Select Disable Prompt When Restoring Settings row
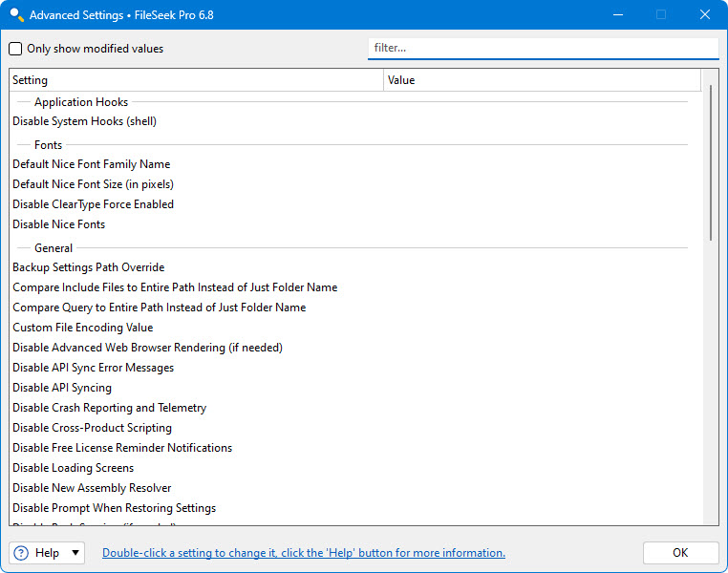This screenshot has height=573, width=728. (x=355, y=507)
